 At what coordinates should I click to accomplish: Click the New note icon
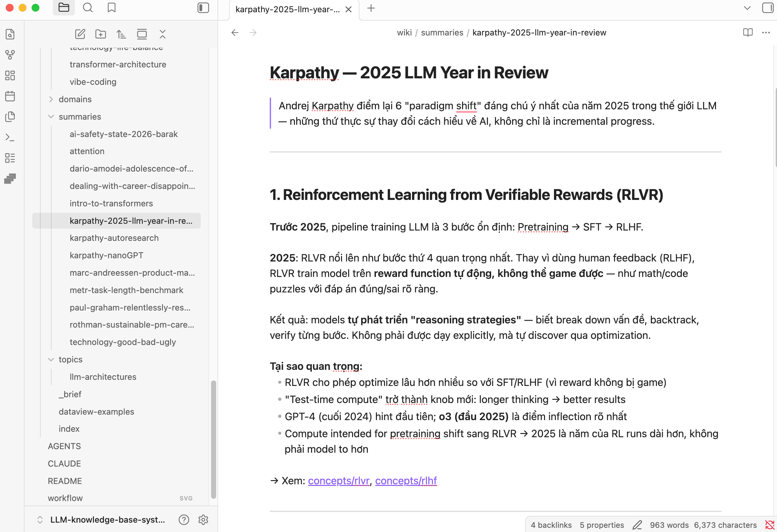click(x=80, y=34)
